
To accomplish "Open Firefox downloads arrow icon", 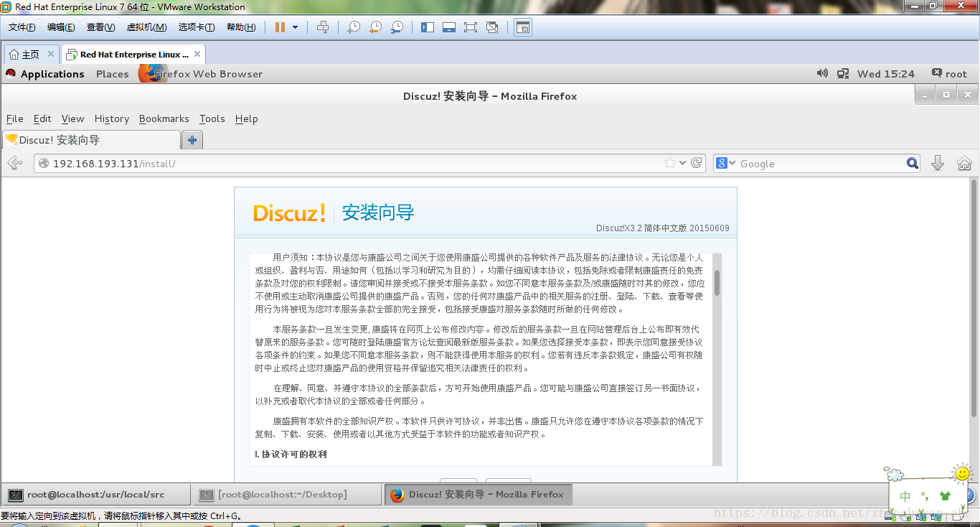I will pos(937,164).
